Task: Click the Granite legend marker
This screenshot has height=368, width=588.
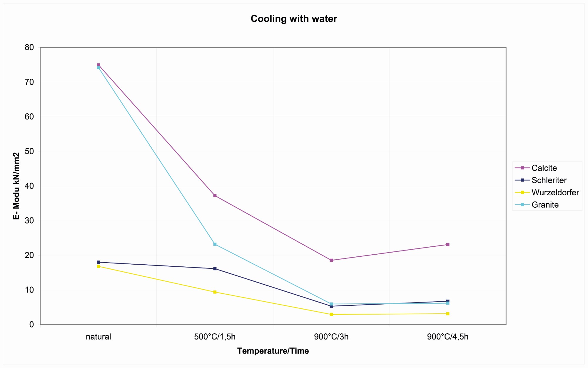Action: (x=522, y=205)
